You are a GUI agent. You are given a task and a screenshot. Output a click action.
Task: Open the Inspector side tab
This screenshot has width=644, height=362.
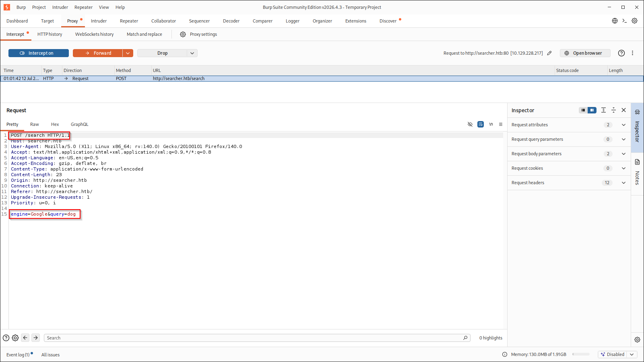point(637,128)
